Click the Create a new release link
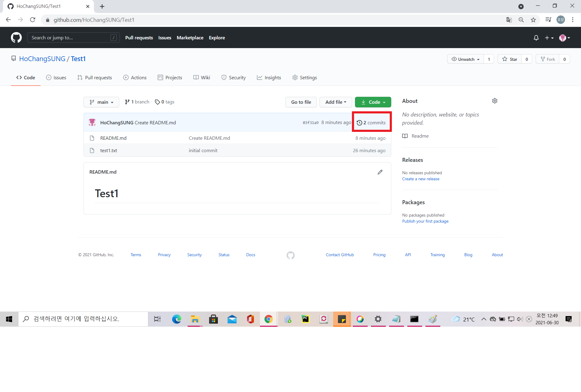 coord(421,179)
